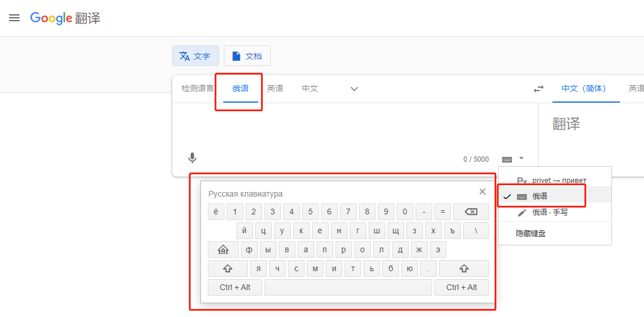This screenshot has height=317, width=644.
Task: Expand the source language list chevron
Action: (x=354, y=89)
